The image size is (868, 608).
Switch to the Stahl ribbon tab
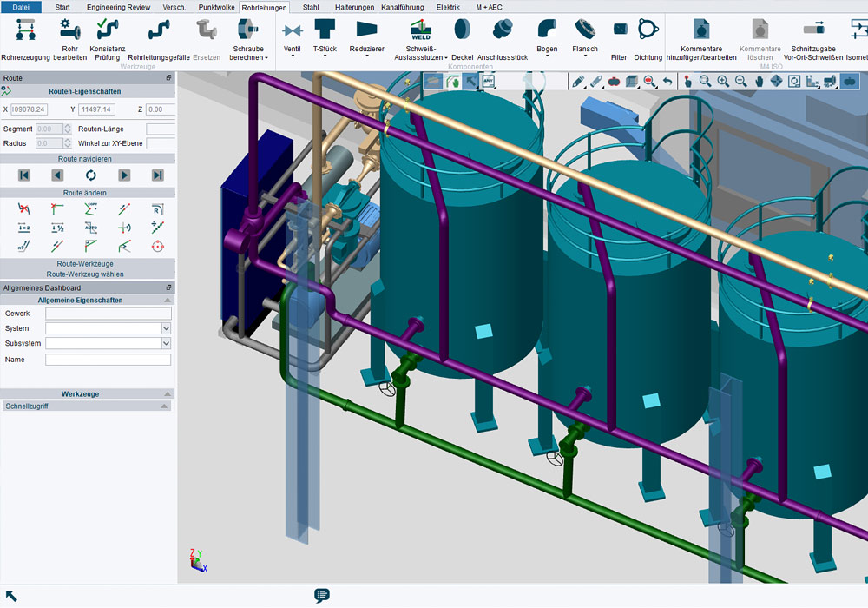(x=310, y=7)
